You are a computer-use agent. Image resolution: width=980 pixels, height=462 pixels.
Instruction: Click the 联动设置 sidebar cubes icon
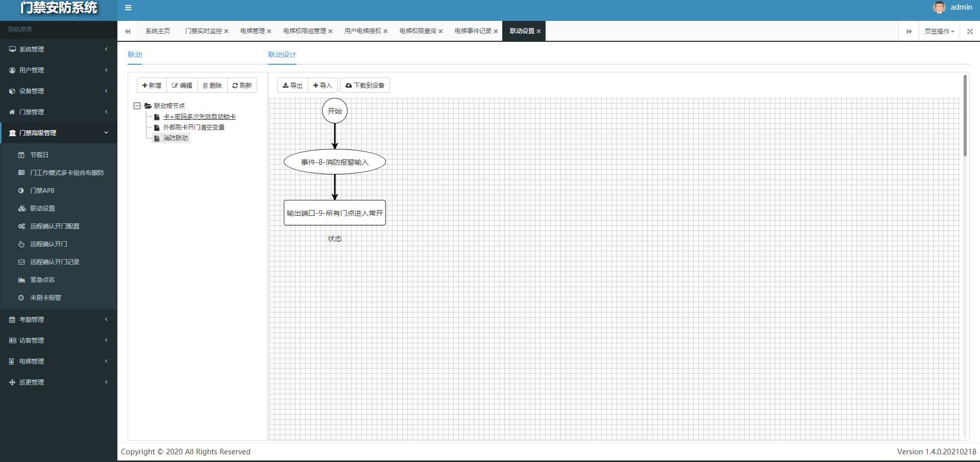tap(21, 209)
